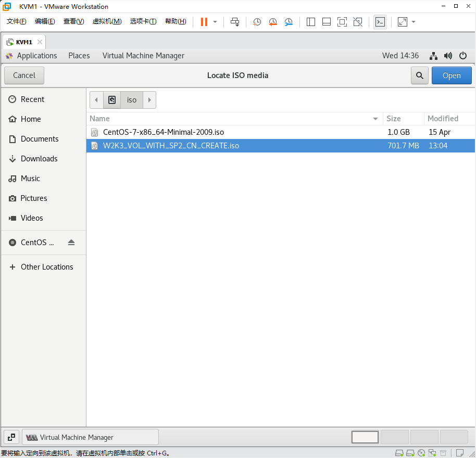Sort files by Modified column header

point(449,119)
